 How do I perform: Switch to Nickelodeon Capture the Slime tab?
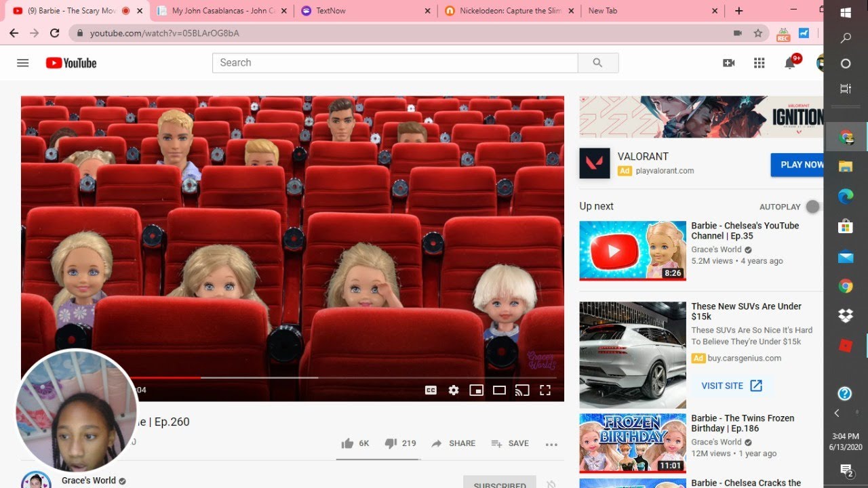[509, 11]
